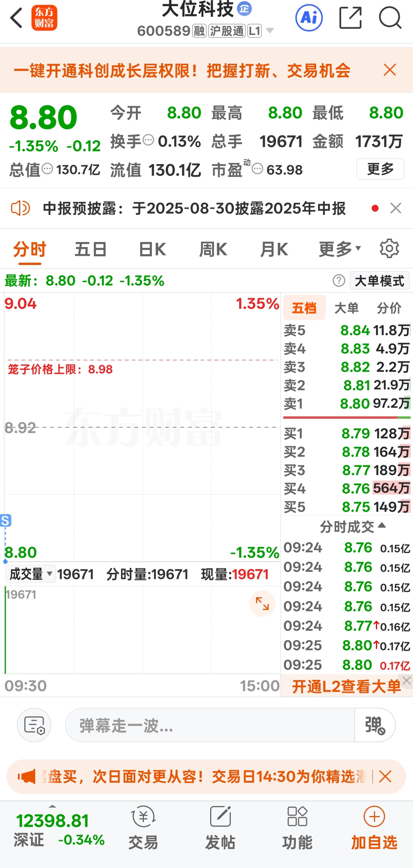Tap the 沪股通 tag
The width and height of the screenshot is (413, 868).
tap(227, 31)
